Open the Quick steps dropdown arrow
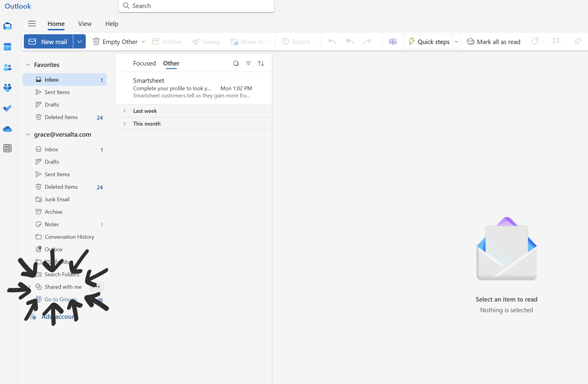 coord(456,42)
